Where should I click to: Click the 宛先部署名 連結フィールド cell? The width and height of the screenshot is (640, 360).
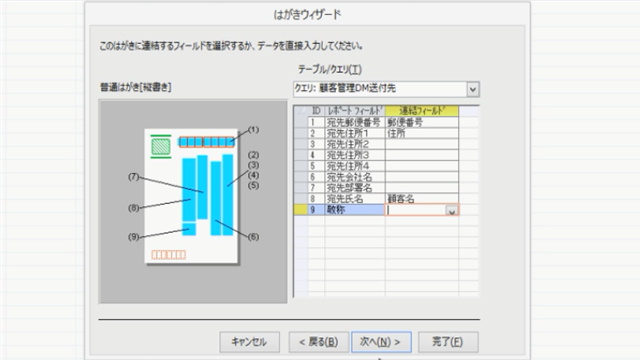point(422,188)
